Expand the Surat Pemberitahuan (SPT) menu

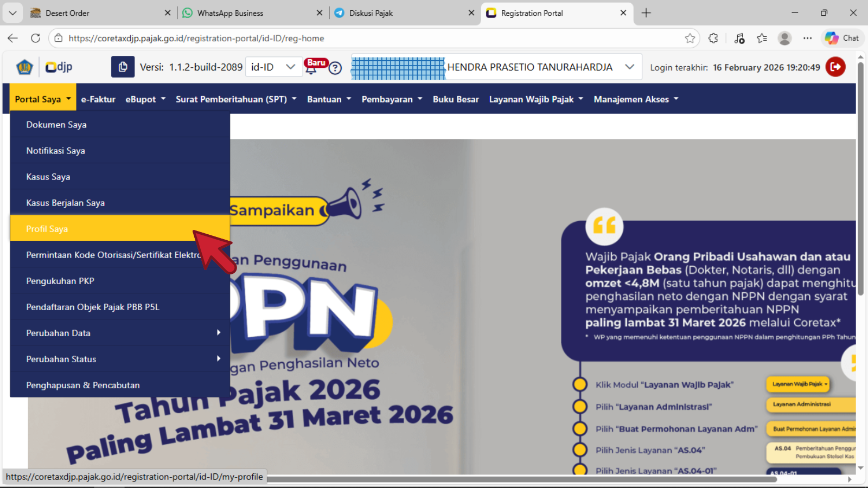coord(236,99)
